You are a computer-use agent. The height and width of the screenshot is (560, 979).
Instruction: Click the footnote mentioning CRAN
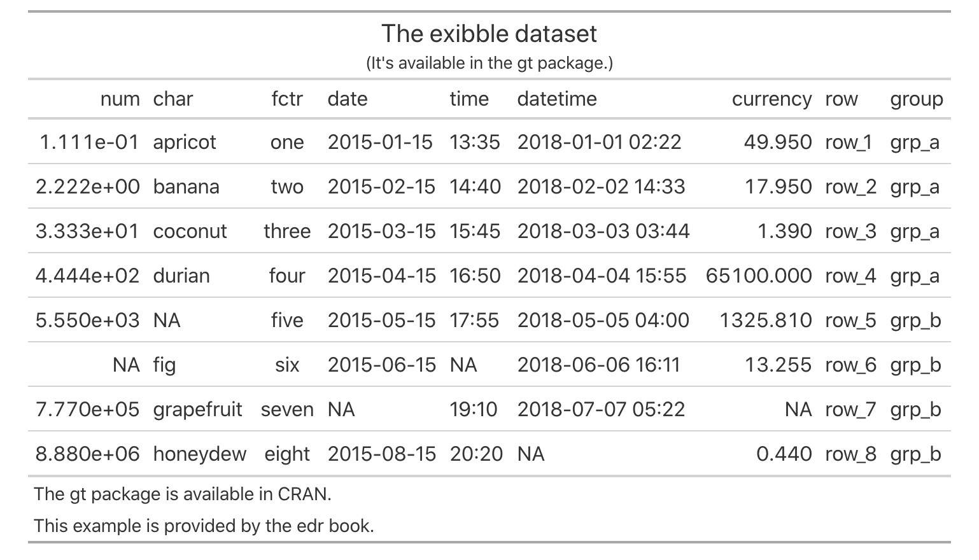[183, 494]
